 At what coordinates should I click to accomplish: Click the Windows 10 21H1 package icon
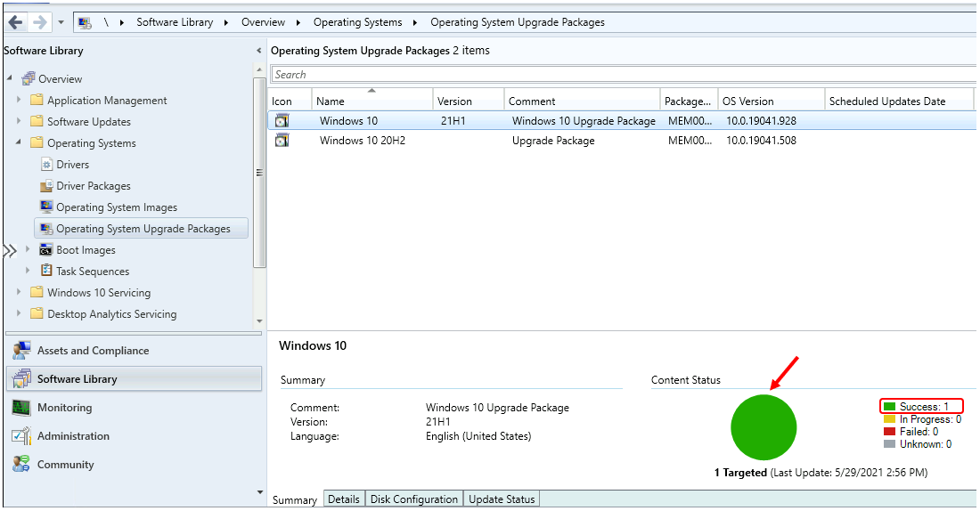click(x=282, y=120)
